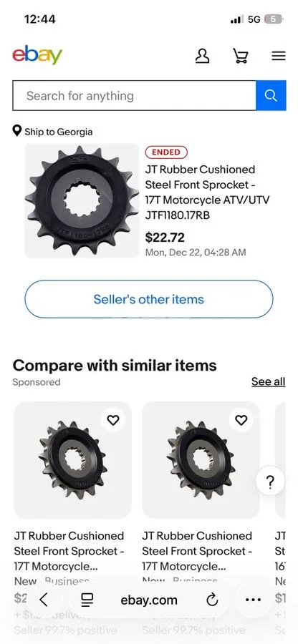
Task: Open the hamburger menu
Action: click(x=278, y=55)
